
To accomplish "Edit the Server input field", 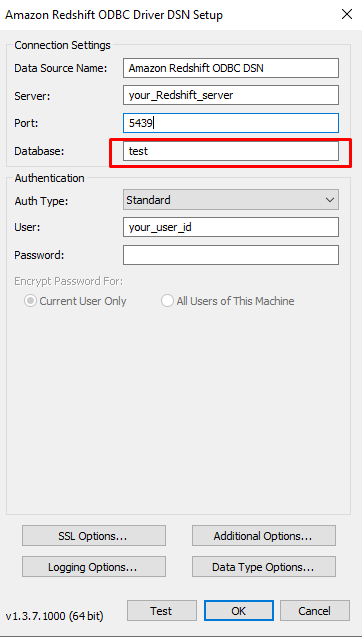I will pos(231,95).
